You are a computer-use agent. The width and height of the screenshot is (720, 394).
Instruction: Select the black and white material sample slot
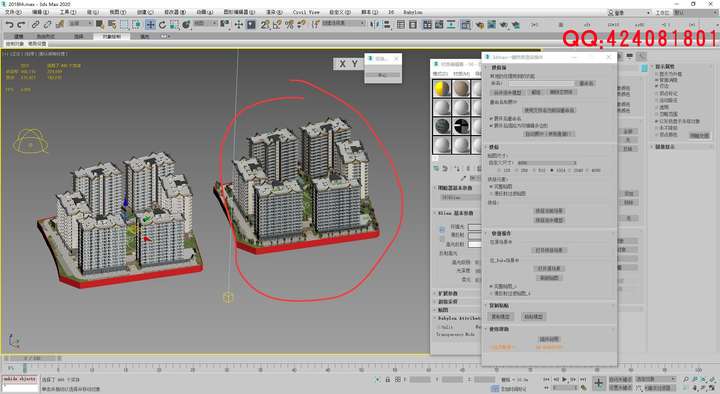461,126
